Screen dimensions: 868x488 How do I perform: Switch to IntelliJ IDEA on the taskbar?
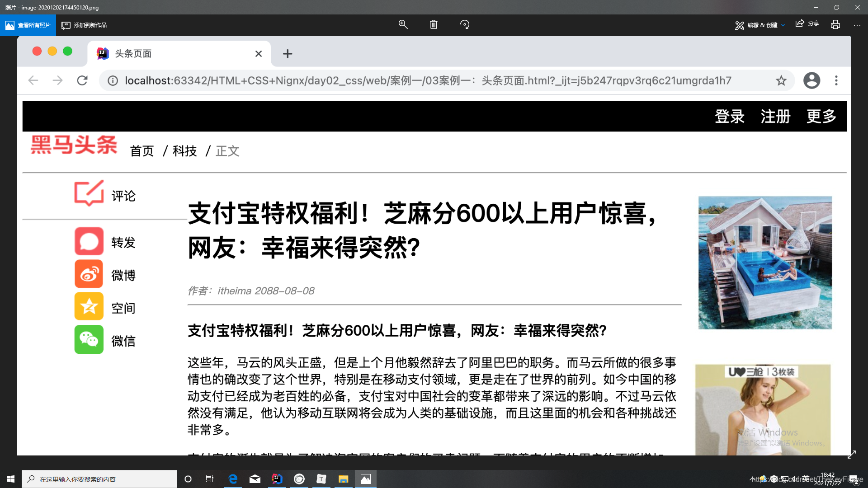click(277, 479)
